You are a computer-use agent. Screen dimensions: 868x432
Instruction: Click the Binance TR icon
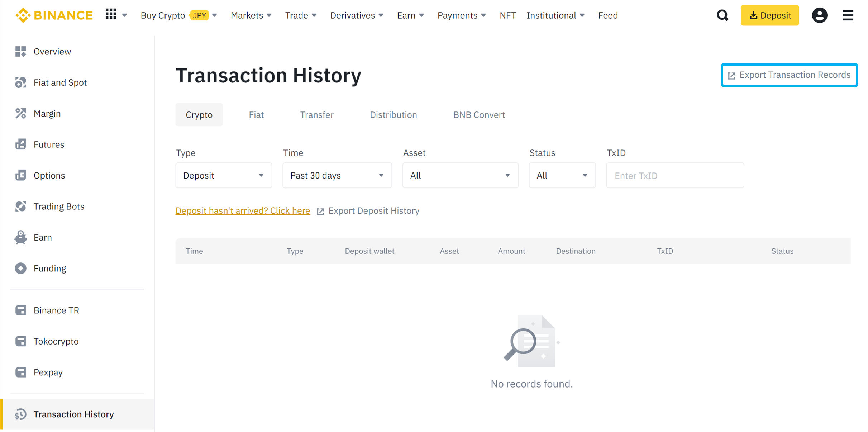pyautogui.click(x=21, y=310)
